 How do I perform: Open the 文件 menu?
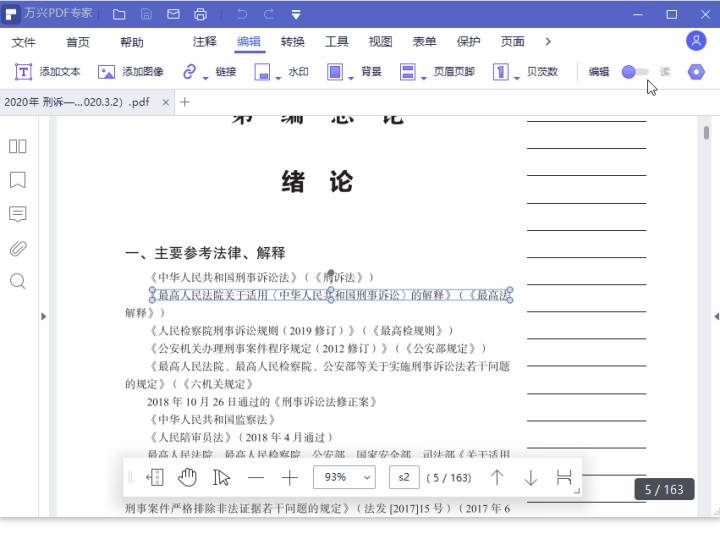(23, 42)
